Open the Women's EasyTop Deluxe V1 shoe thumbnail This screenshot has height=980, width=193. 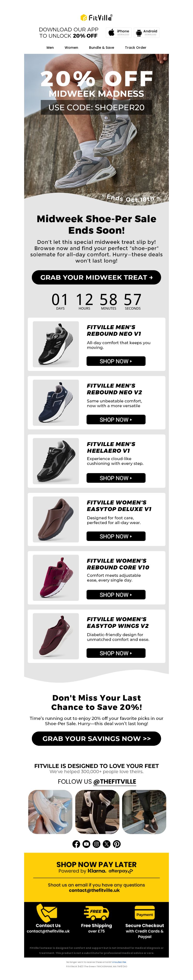(x=56, y=519)
